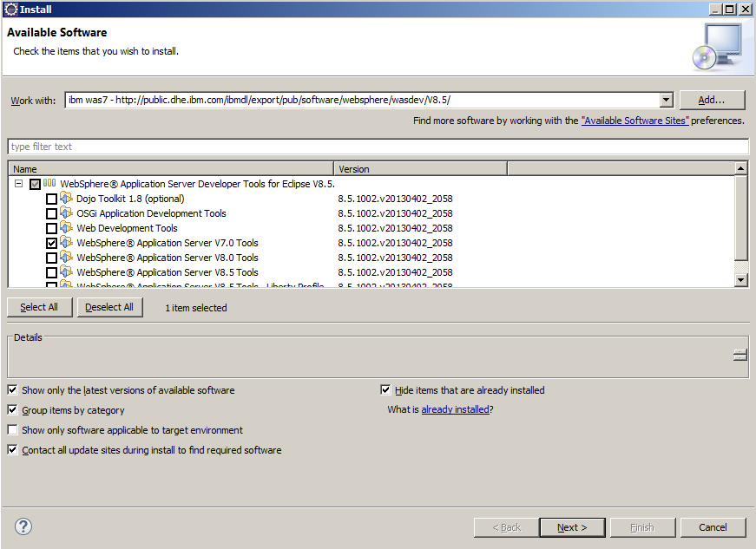756x549 pixels.
Task: Select WebSphere Application Server V8.5 Tools row text
Action: 168,272
